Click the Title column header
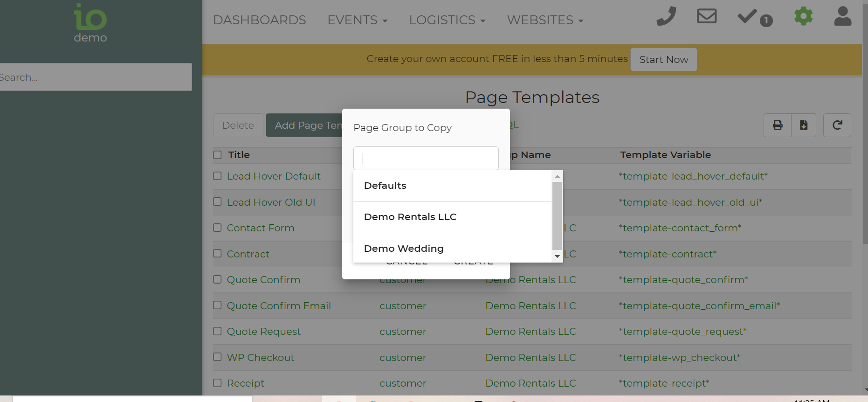The height and width of the screenshot is (402, 868). click(239, 155)
